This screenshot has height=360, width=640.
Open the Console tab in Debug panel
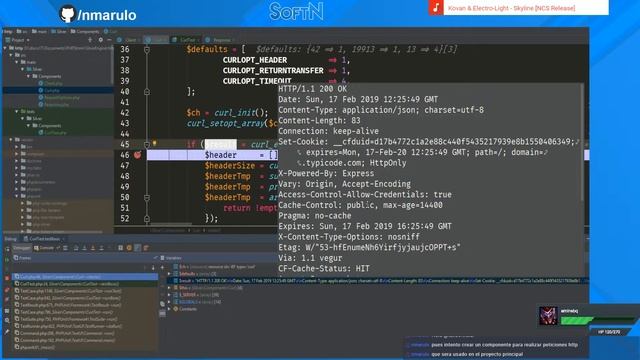click(44, 248)
